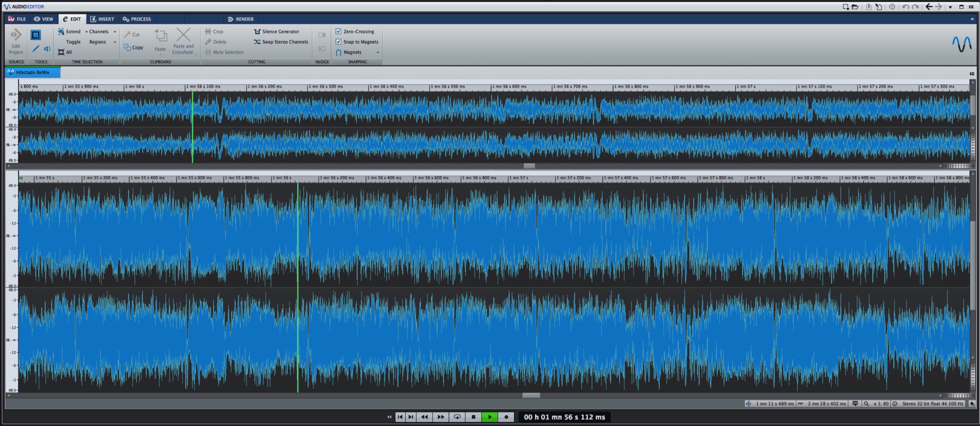The height and width of the screenshot is (426, 980).
Task: Click the Copy clipboard icon
Action: pos(127,47)
